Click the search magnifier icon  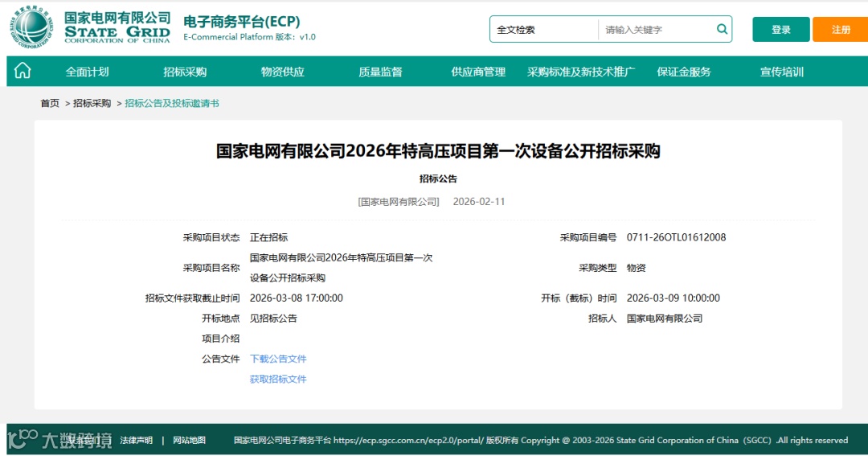click(x=722, y=29)
